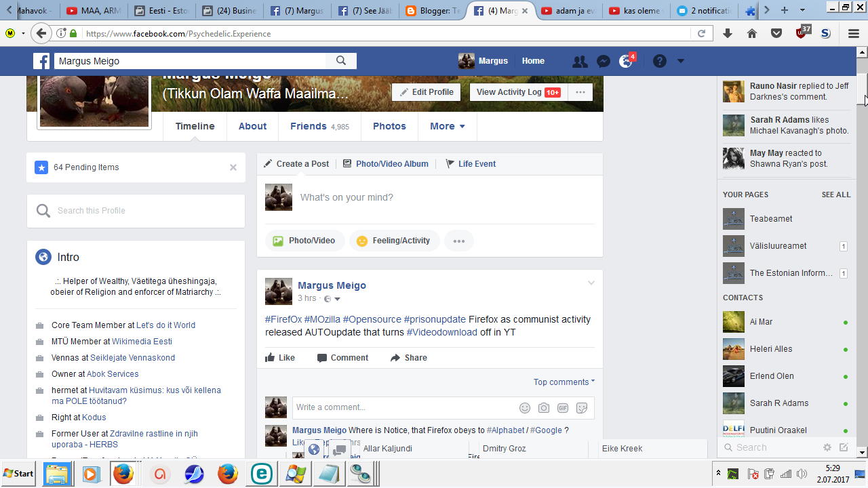The image size is (868, 488).
Task: Like the Firefox post
Action: [280, 358]
